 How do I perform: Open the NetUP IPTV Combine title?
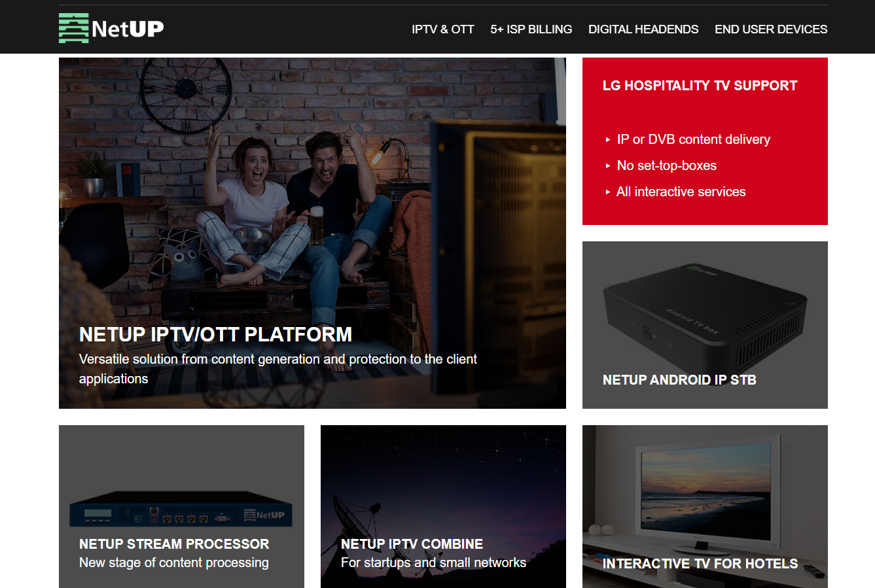[412, 544]
